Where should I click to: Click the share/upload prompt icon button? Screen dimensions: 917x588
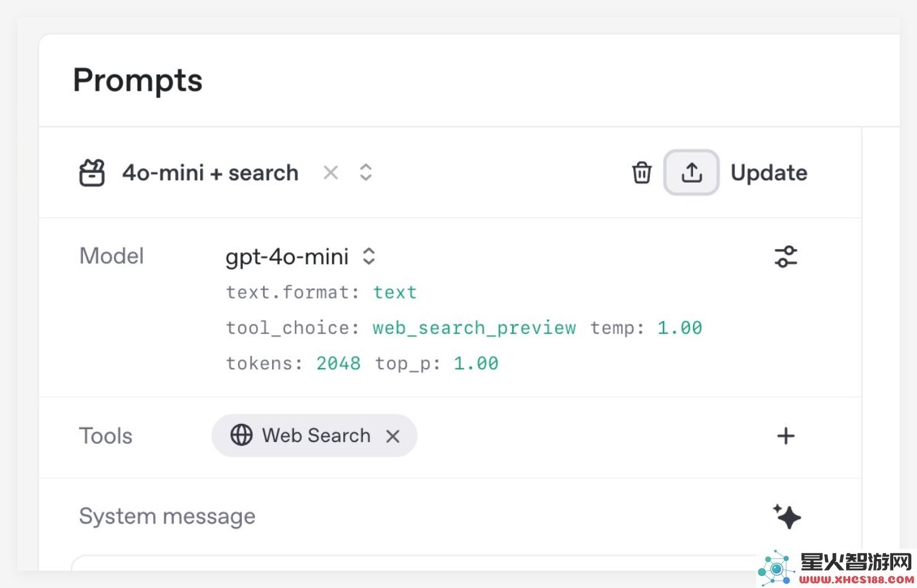691,172
